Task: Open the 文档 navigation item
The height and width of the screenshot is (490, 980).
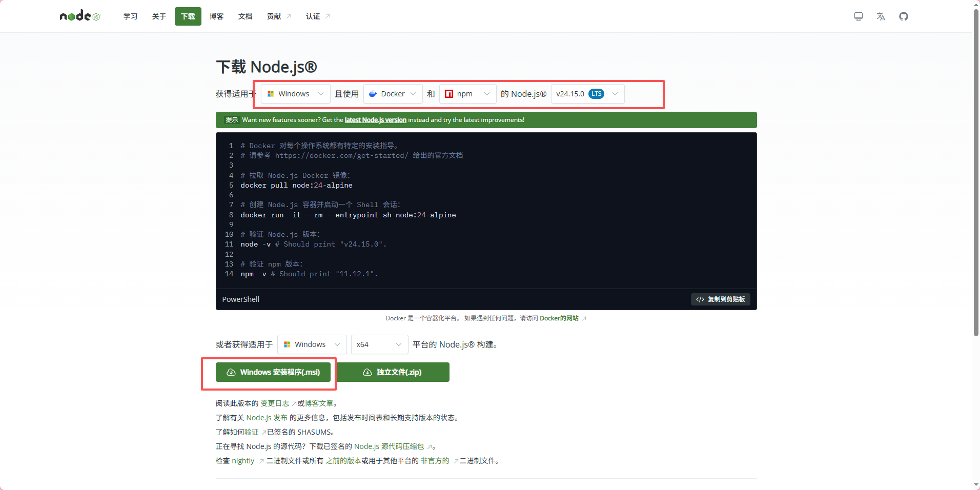Action: coord(245,16)
